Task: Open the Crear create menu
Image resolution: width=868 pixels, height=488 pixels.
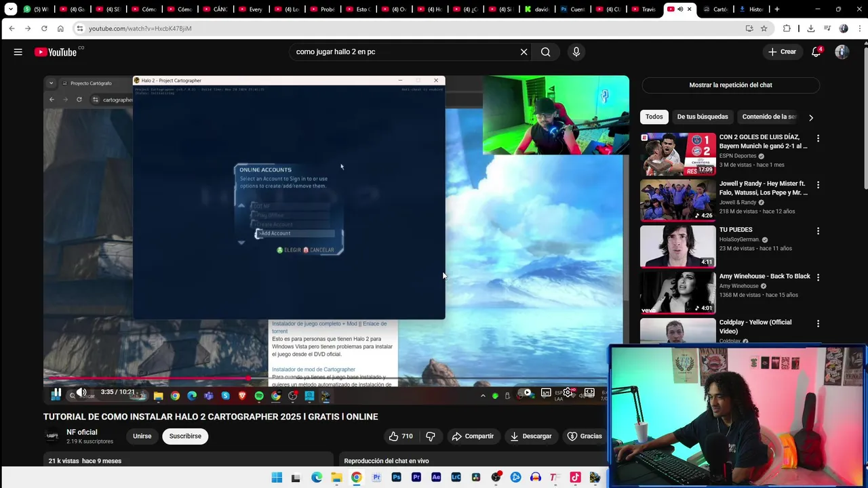Action: pos(783,52)
